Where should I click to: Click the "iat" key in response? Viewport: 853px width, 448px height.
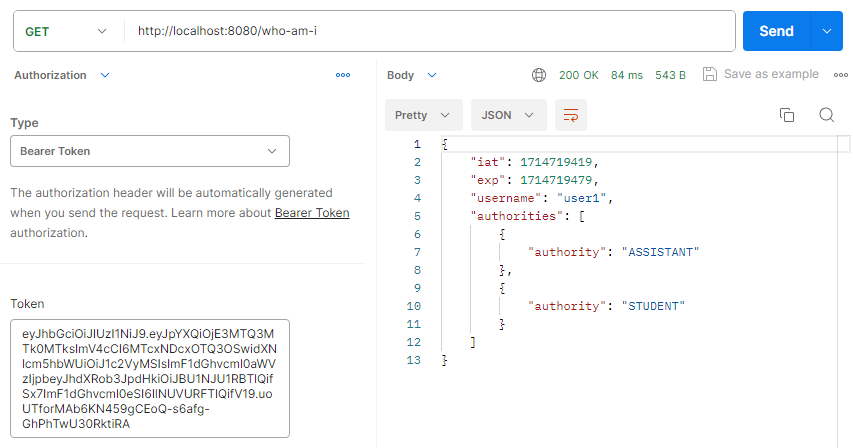click(x=489, y=162)
